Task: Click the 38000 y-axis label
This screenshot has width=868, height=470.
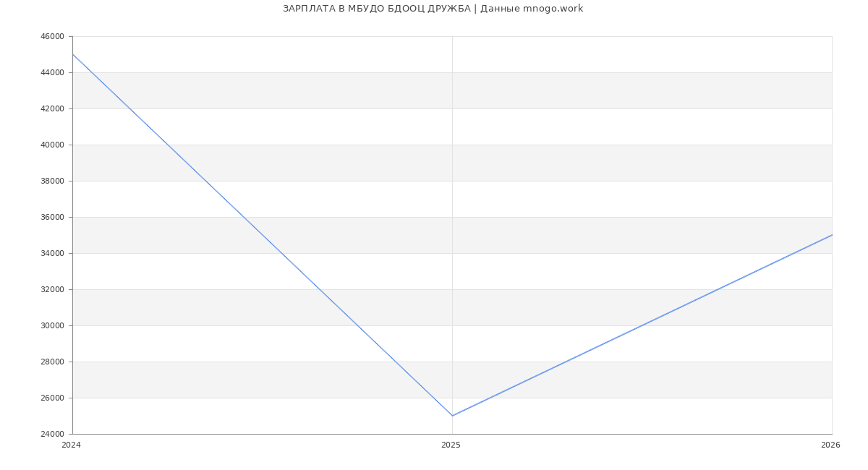Action: pyautogui.click(x=52, y=181)
